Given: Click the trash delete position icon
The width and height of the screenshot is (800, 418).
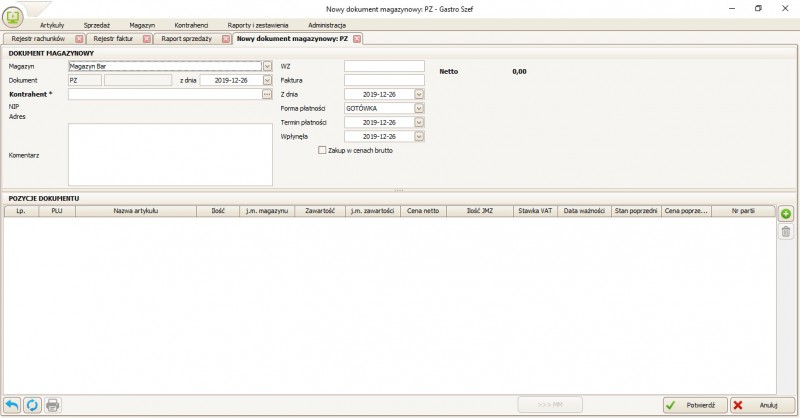Looking at the screenshot, I should tap(785, 232).
